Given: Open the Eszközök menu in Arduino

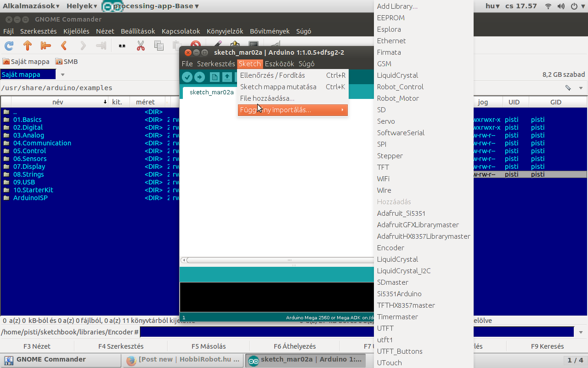Looking at the screenshot, I should pos(279,64).
